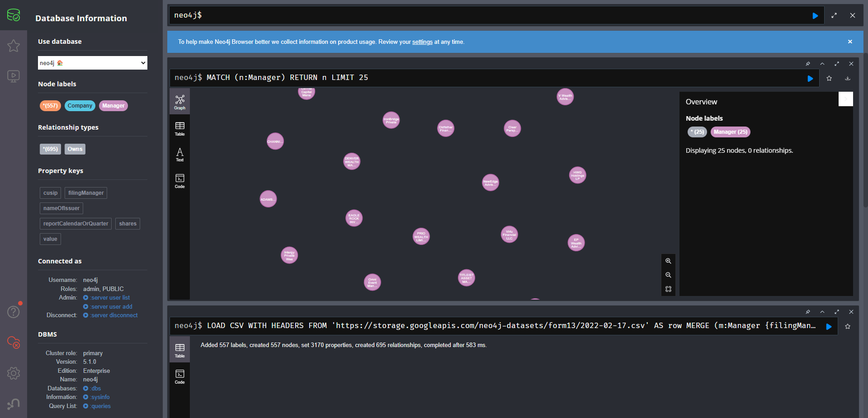Select the HWG Holdings LP graph node
Viewport: 868px width, 418px height.
pyautogui.click(x=577, y=175)
